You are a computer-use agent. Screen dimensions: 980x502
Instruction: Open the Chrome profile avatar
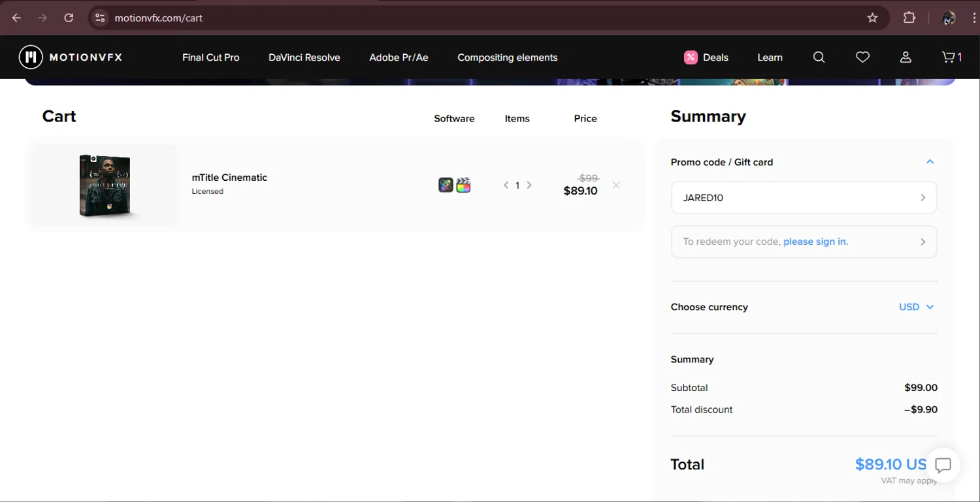(x=949, y=18)
